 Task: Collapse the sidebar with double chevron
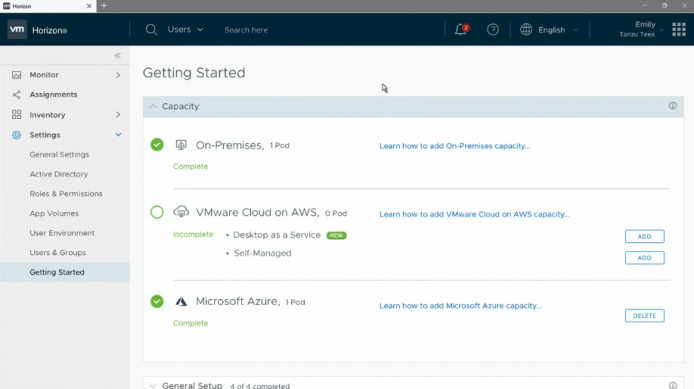[x=118, y=56]
